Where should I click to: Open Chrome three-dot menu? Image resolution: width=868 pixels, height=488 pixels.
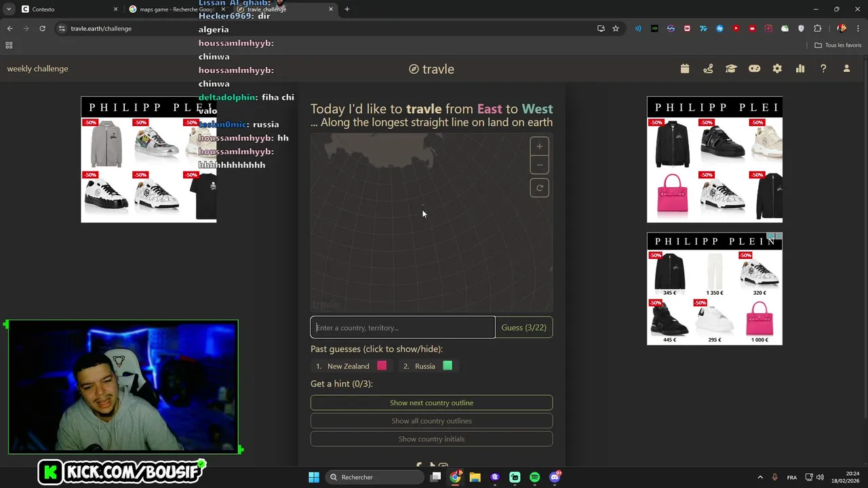[858, 28]
